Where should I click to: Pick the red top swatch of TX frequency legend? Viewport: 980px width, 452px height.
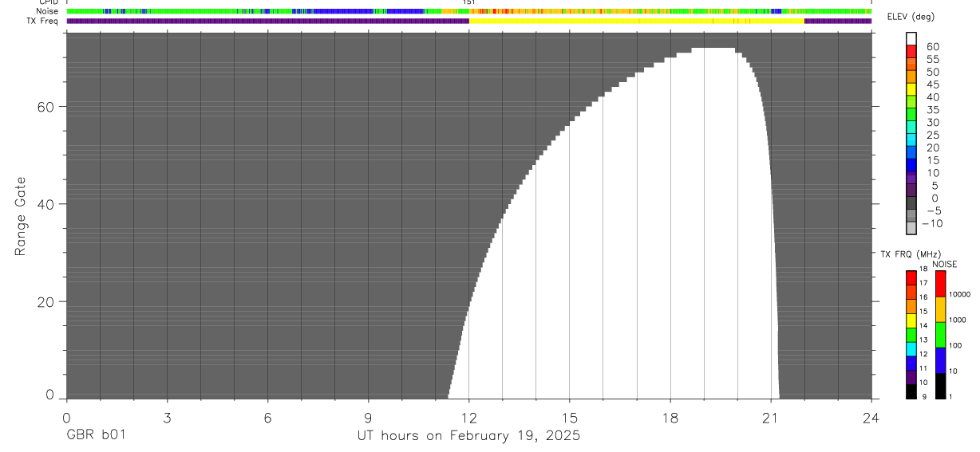[x=911, y=277]
